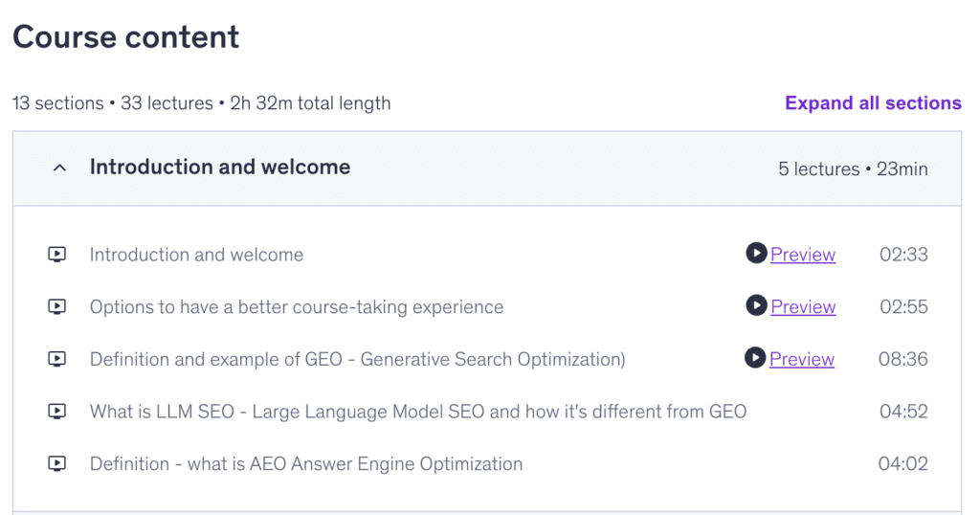Collapse the Introduction and welcome section chevron
The height and width of the screenshot is (515, 980).
[x=60, y=168]
